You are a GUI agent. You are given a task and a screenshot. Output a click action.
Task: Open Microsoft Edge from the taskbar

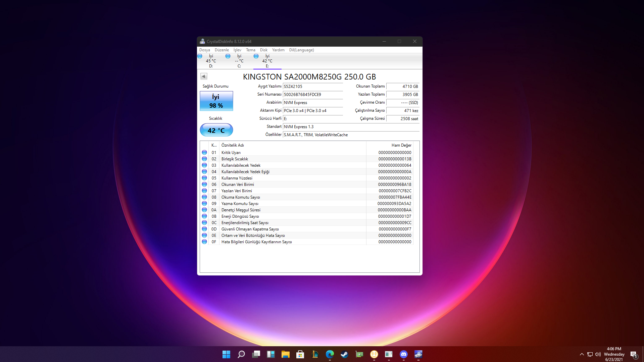tap(330, 354)
